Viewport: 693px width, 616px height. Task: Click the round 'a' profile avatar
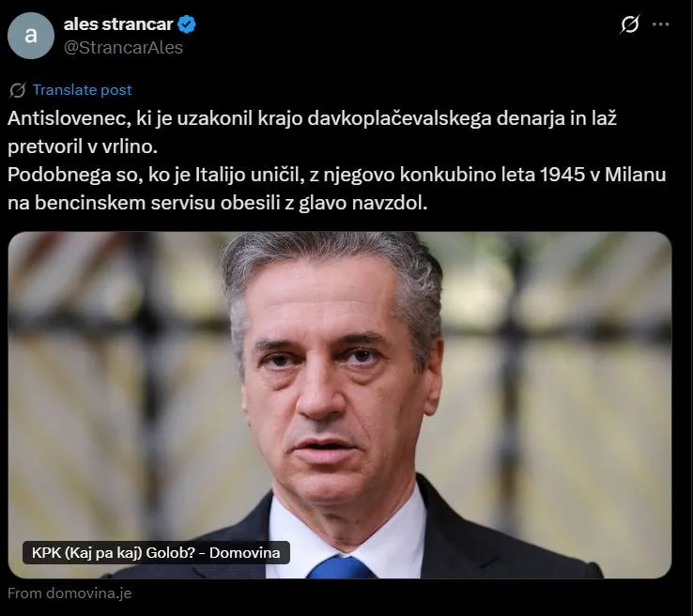tap(30, 36)
